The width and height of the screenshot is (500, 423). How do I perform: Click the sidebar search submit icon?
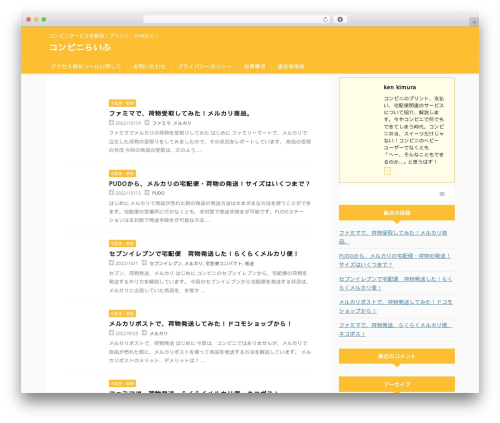(442, 194)
